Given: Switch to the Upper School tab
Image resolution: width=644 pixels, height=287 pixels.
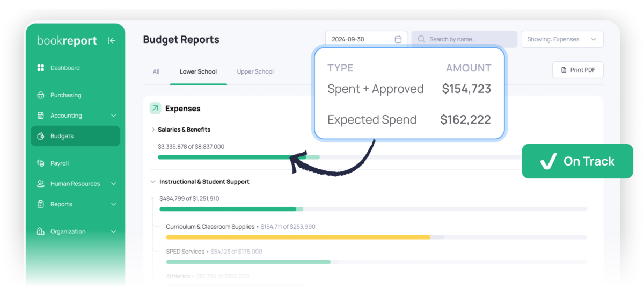Looking at the screenshot, I should coord(255,71).
